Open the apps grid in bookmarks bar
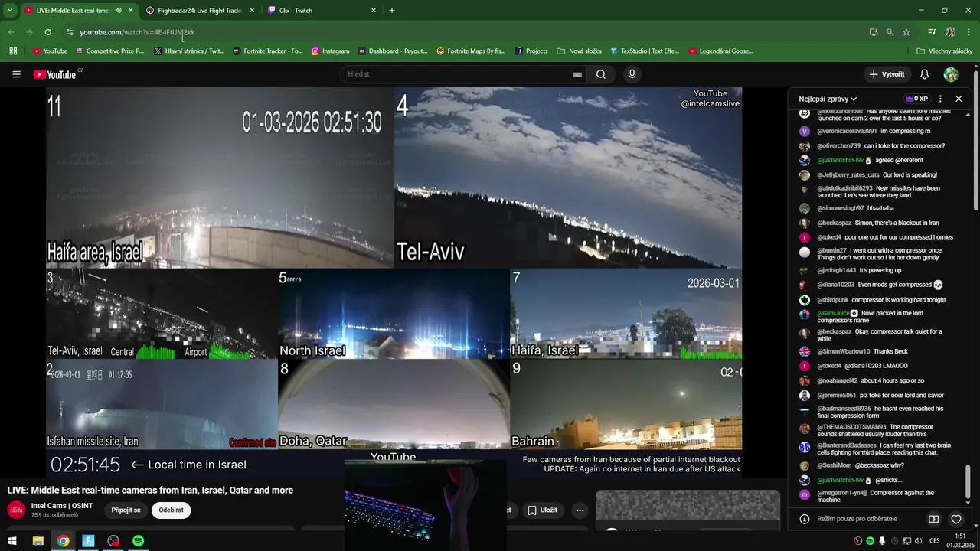This screenshot has width=980, height=551. (13, 51)
